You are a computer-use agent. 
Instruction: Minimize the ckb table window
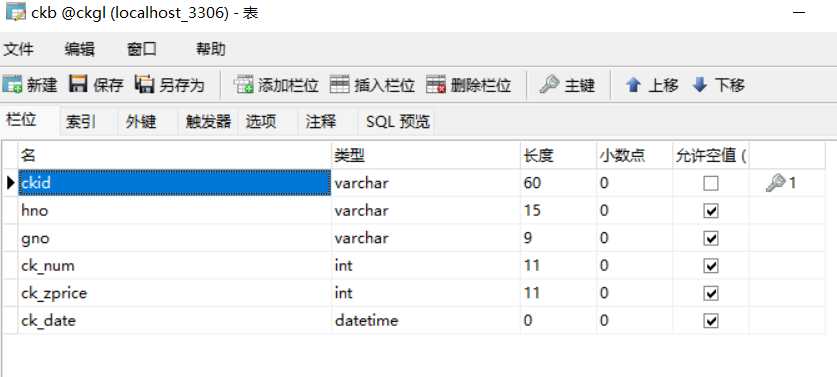coord(799,13)
